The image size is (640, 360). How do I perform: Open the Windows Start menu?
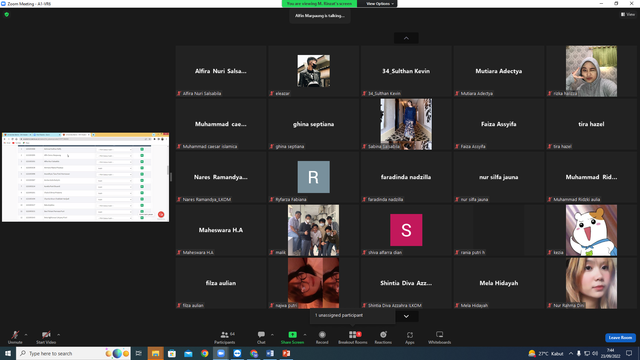(8, 353)
